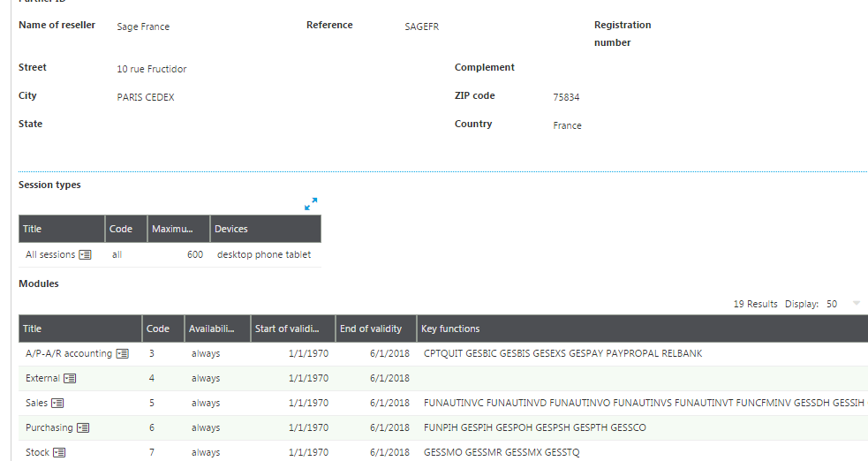Open row menu icon for Stock module
The height and width of the screenshot is (461, 868).
point(59,453)
